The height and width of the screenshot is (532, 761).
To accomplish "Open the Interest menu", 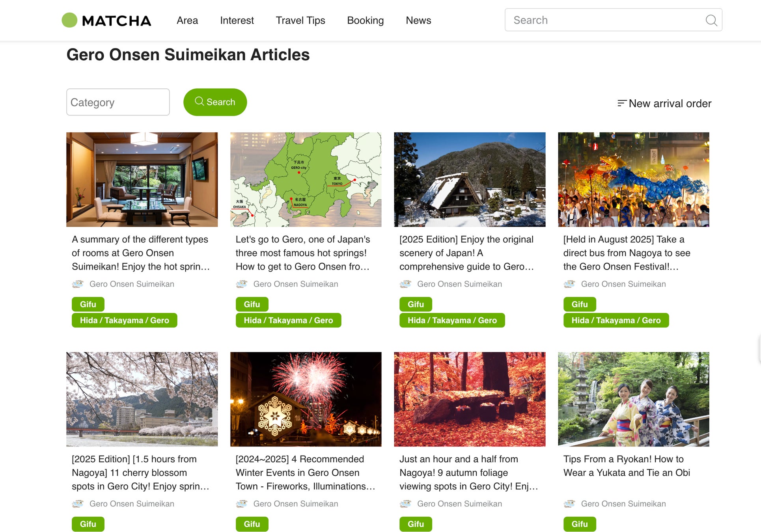I will pyautogui.click(x=237, y=20).
